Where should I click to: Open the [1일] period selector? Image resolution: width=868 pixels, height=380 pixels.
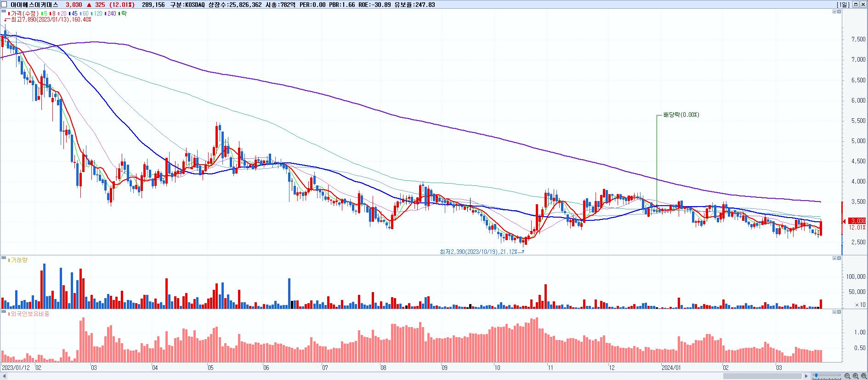tap(843, 5)
